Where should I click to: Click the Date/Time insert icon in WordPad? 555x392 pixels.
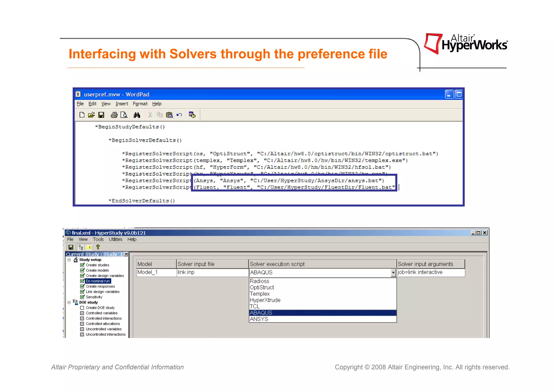tap(192, 115)
